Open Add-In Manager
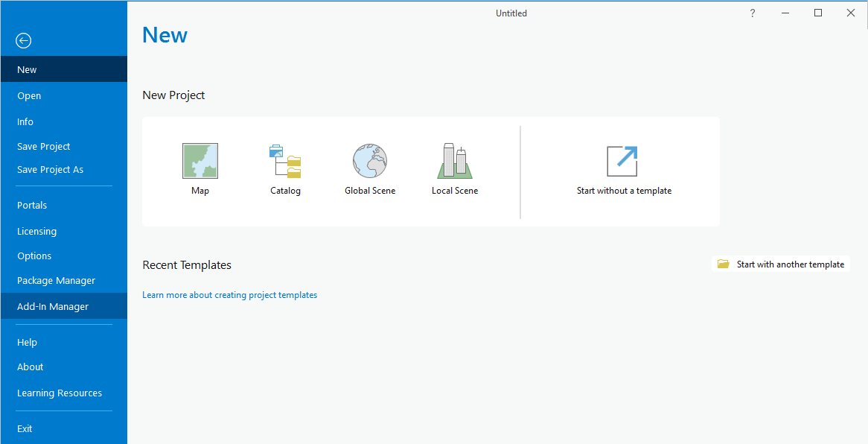This screenshot has height=444, width=868. coord(64,306)
